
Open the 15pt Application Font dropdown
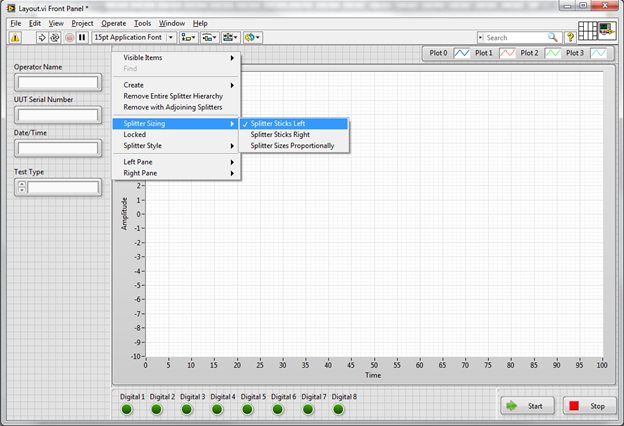point(132,37)
